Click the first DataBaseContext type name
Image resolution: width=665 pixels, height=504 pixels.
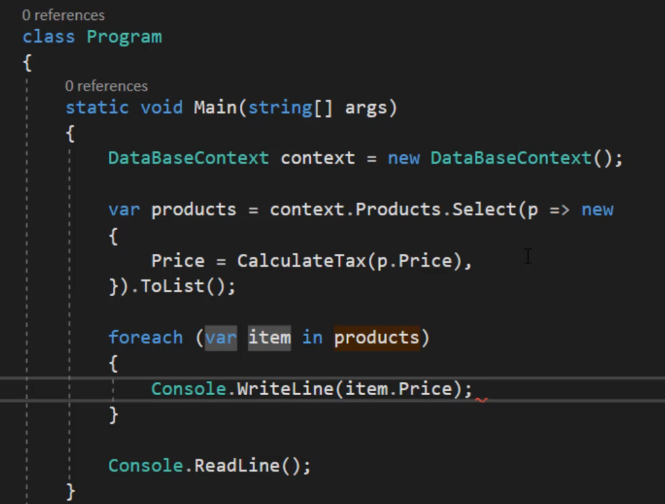coord(188,158)
